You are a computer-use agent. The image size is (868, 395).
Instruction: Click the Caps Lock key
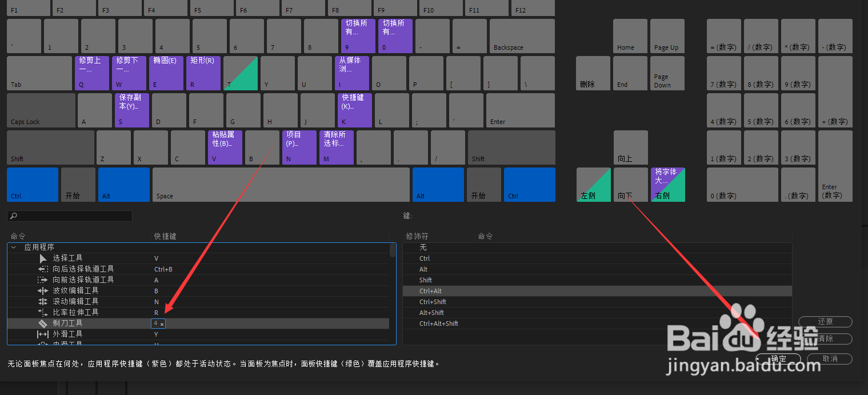coord(41,110)
